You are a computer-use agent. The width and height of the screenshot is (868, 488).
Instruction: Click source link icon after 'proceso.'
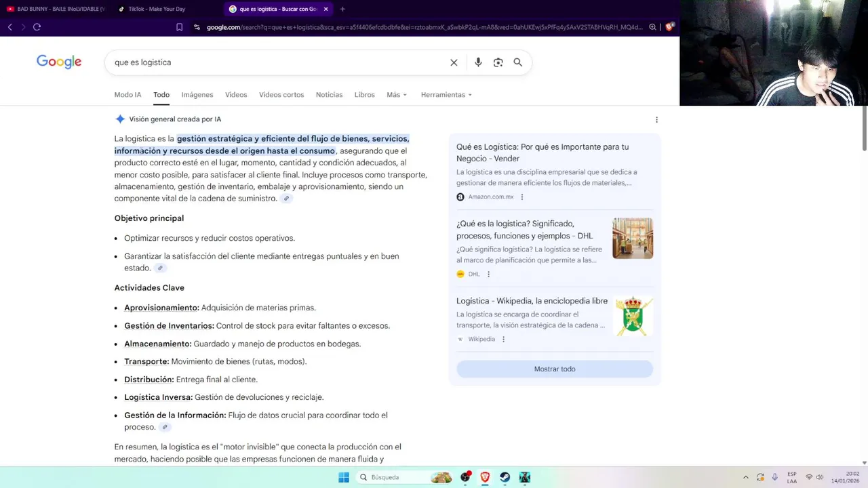[x=164, y=427]
